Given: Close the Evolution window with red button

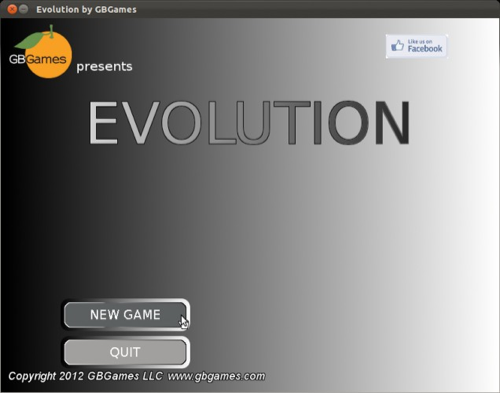Looking at the screenshot, I should point(12,9).
